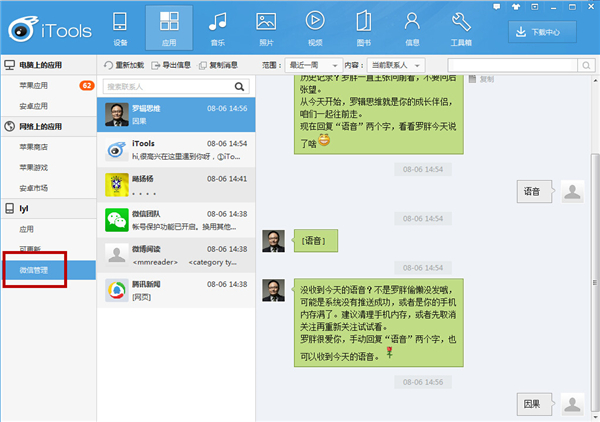Click the iTools eye avatar in contact list
This screenshot has height=422, width=600.
pyautogui.click(x=117, y=150)
